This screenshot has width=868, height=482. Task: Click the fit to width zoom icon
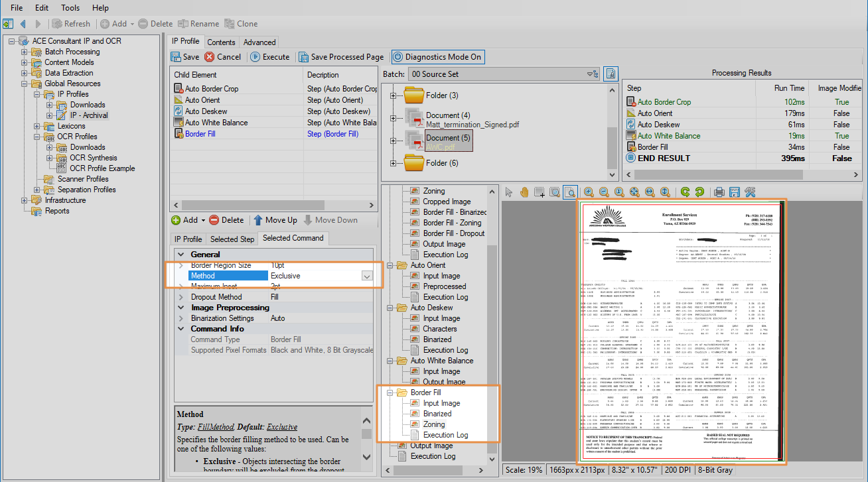(650, 192)
